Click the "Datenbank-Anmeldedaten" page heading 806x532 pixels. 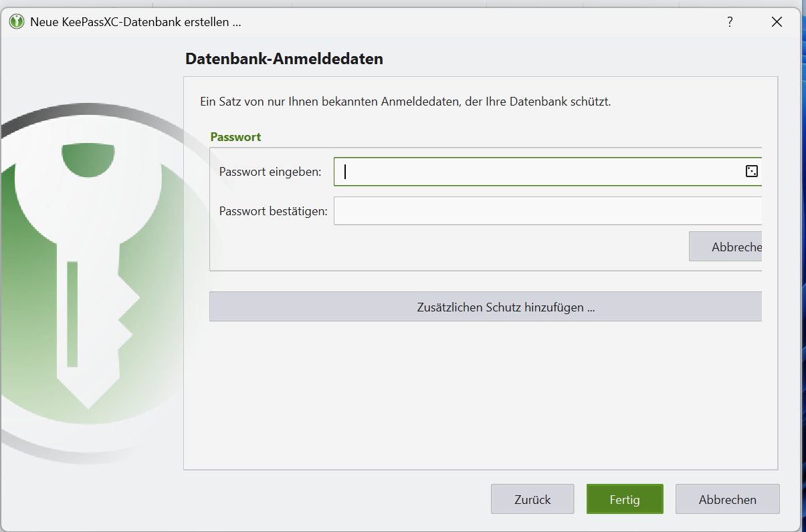[x=284, y=59]
